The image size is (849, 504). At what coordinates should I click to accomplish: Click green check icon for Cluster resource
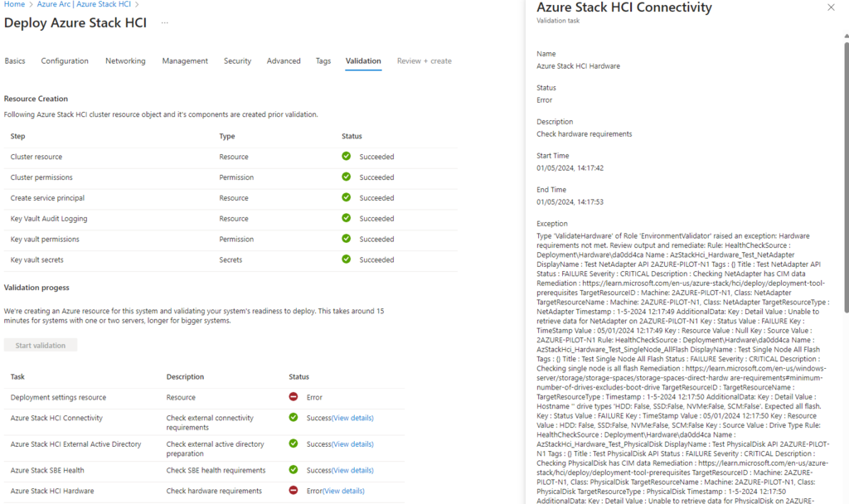click(347, 157)
